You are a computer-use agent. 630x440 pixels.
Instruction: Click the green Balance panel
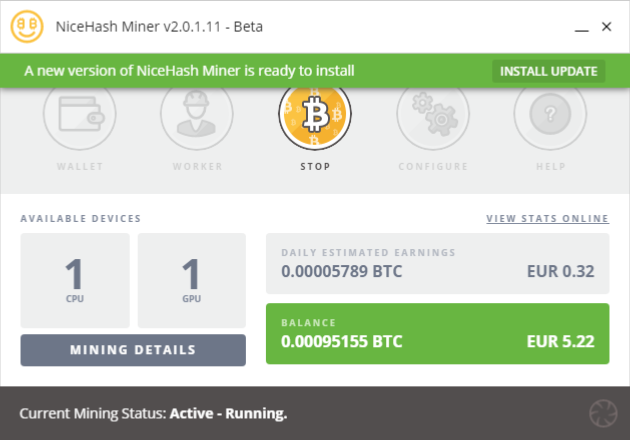coord(437,334)
